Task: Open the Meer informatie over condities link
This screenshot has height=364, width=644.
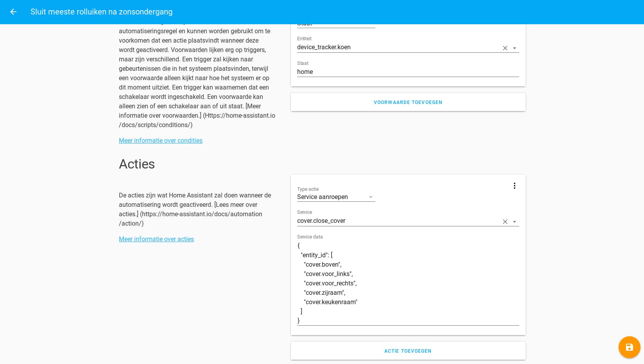Action: [x=161, y=141]
